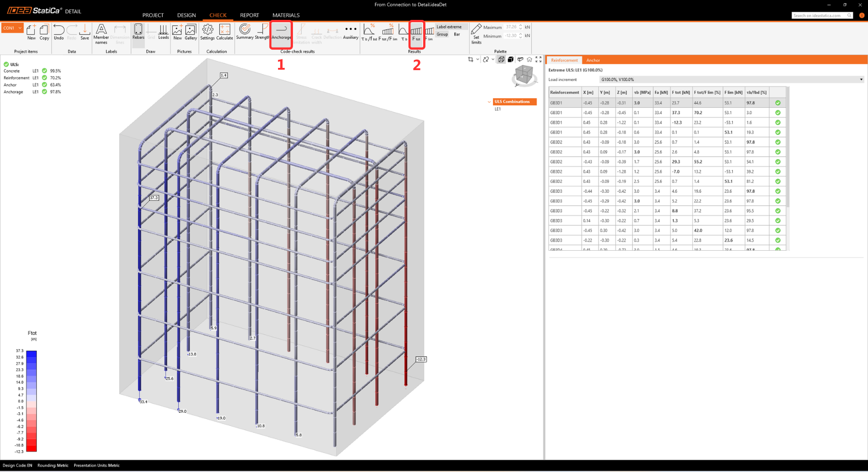Click the ideastatica.com search field
This screenshot has width=868, height=472.
[x=819, y=15]
